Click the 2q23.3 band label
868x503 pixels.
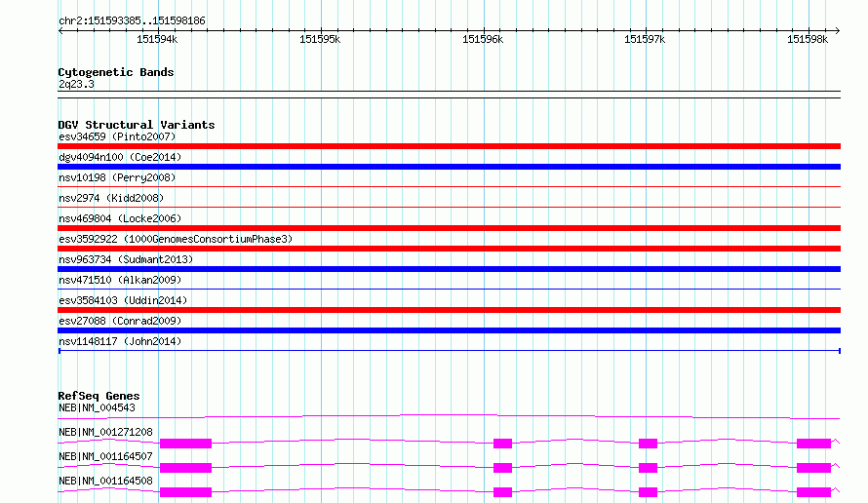pos(76,84)
